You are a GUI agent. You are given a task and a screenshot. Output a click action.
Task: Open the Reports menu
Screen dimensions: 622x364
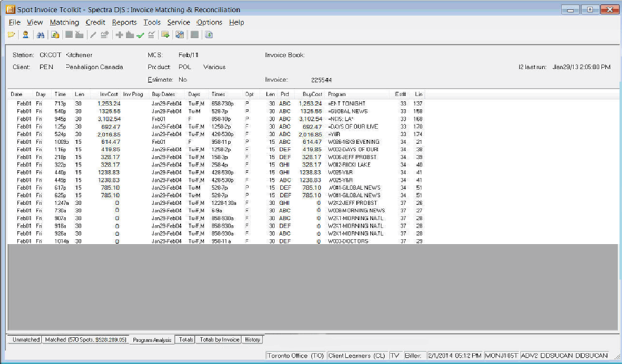pyautogui.click(x=124, y=22)
